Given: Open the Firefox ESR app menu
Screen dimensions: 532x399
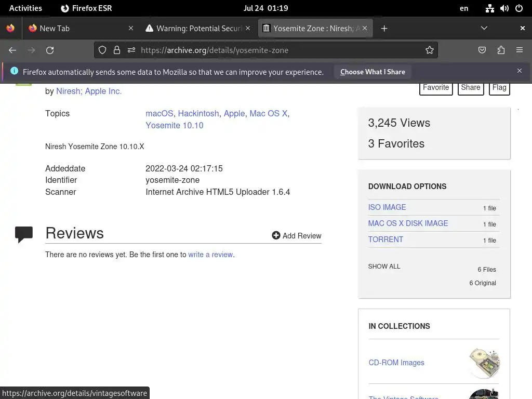Looking at the screenshot, I should [x=87, y=8].
